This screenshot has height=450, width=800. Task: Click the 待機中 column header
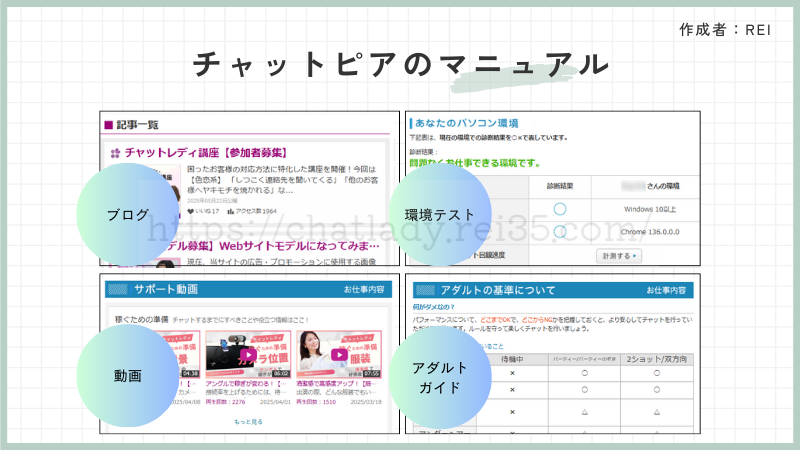coord(512,359)
